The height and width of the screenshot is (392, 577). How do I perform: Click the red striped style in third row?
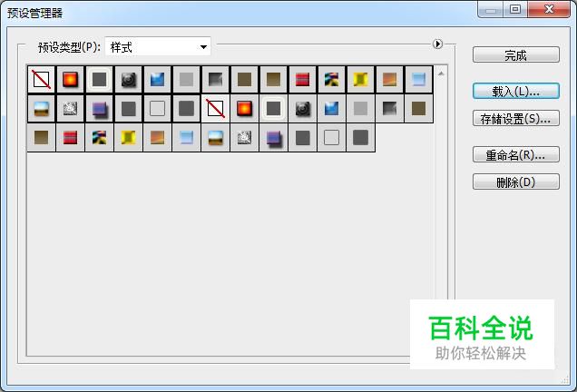[70, 138]
